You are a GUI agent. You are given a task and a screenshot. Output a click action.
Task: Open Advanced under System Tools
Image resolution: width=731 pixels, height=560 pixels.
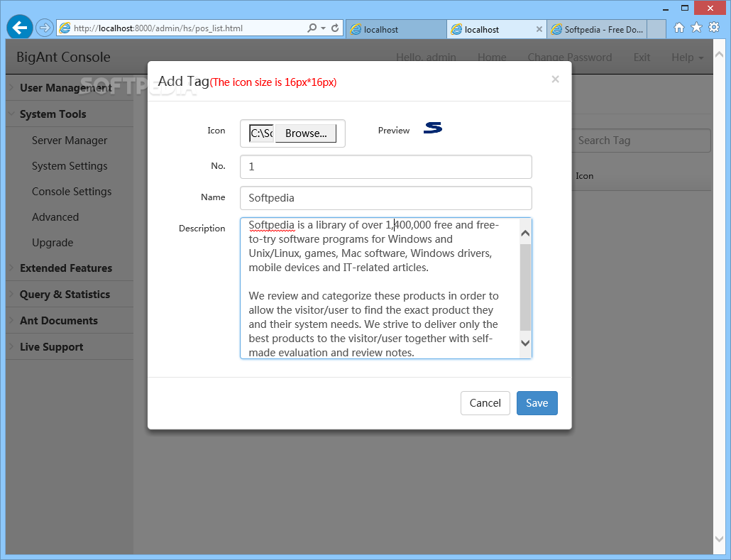(x=55, y=217)
